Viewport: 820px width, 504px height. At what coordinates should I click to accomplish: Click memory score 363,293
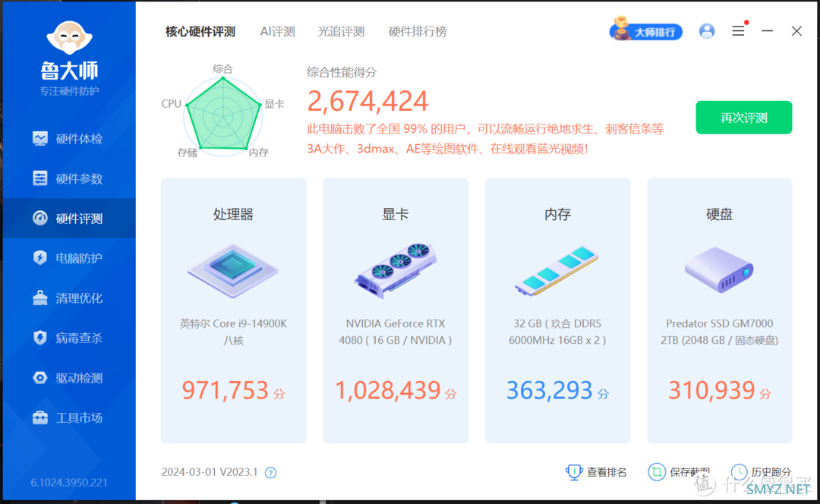pyautogui.click(x=550, y=391)
